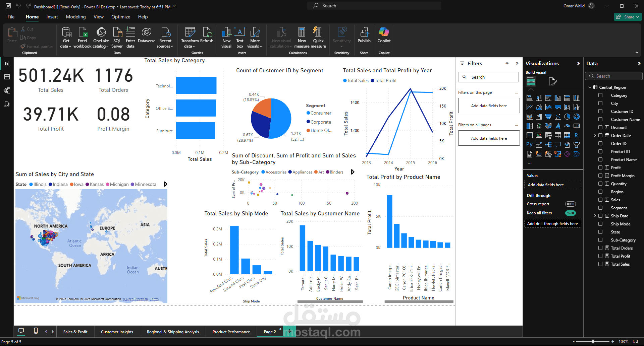The height and width of the screenshot is (346, 644).
Task: Click the Share button
Action: point(627,16)
